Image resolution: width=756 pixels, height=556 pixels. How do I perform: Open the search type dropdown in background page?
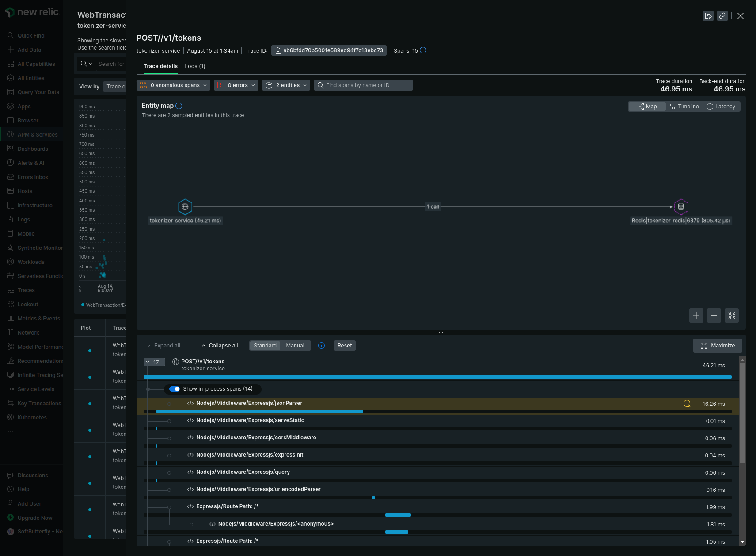[87, 64]
